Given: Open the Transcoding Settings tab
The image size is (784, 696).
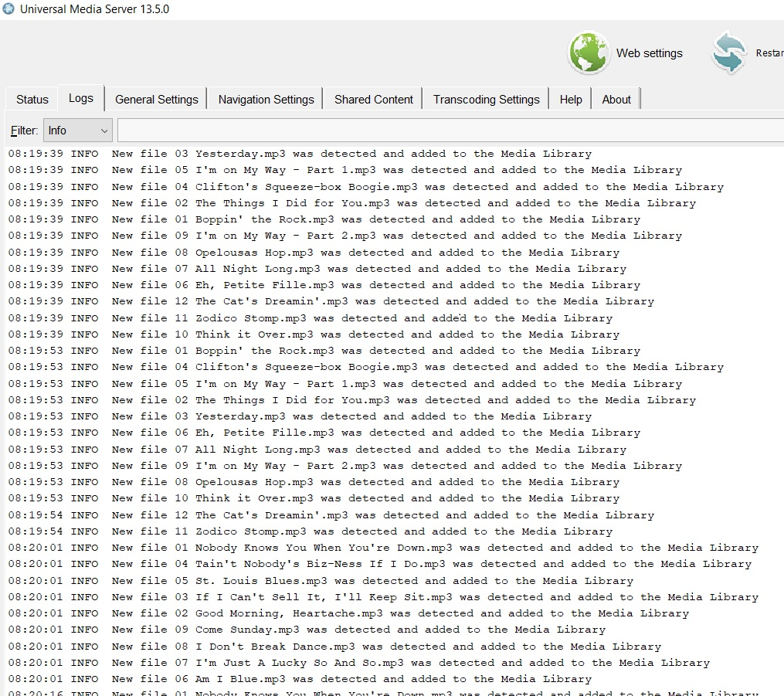Looking at the screenshot, I should 486,99.
